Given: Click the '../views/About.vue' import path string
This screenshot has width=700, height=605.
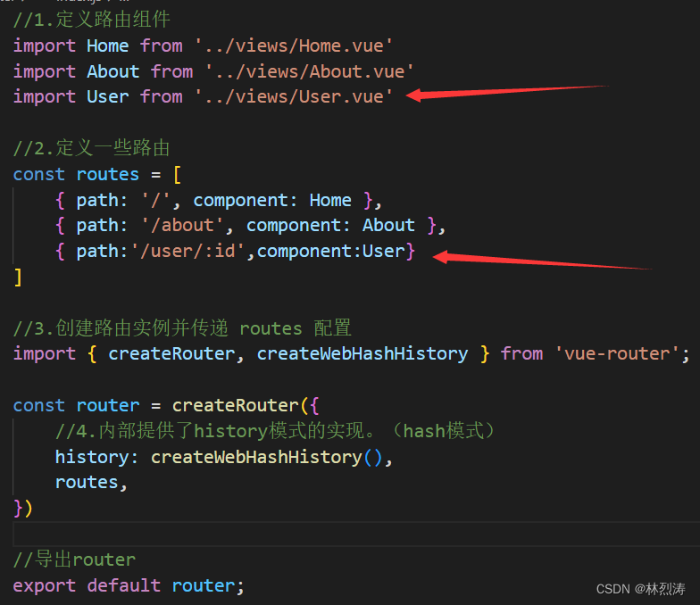Looking at the screenshot, I should coord(310,71).
